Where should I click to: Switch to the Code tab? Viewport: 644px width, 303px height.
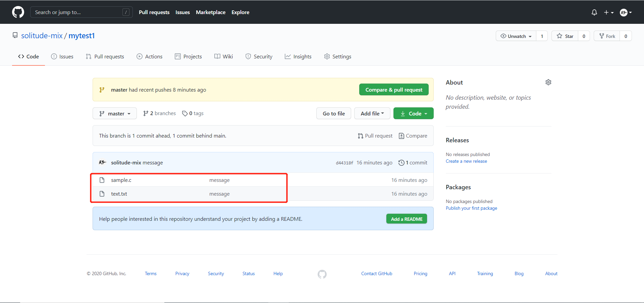point(29,56)
